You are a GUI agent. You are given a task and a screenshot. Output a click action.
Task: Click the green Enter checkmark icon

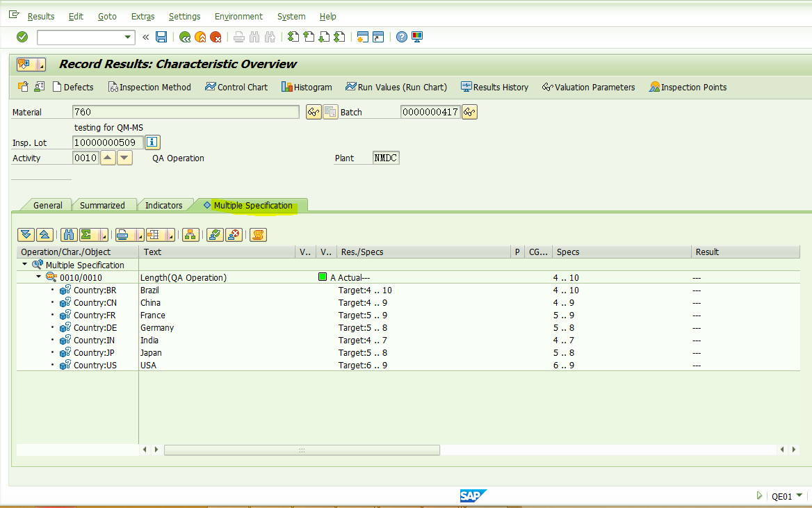coord(22,37)
